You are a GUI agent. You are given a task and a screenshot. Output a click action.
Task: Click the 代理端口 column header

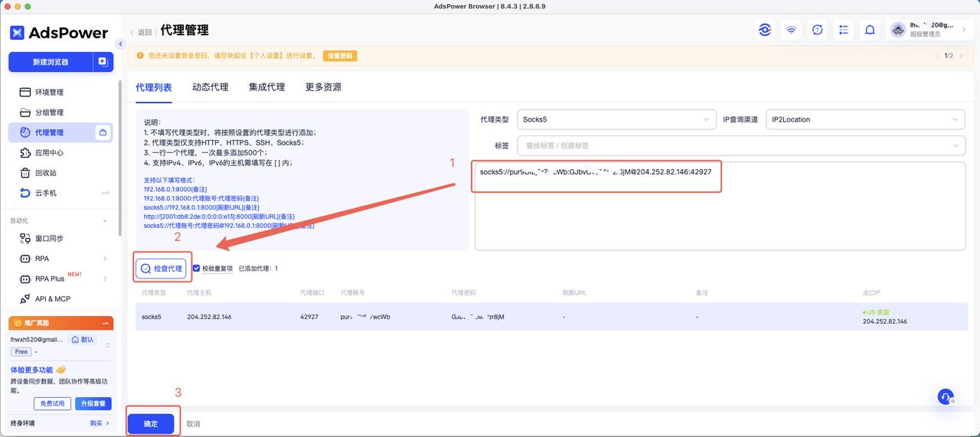pyautogui.click(x=312, y=293)
